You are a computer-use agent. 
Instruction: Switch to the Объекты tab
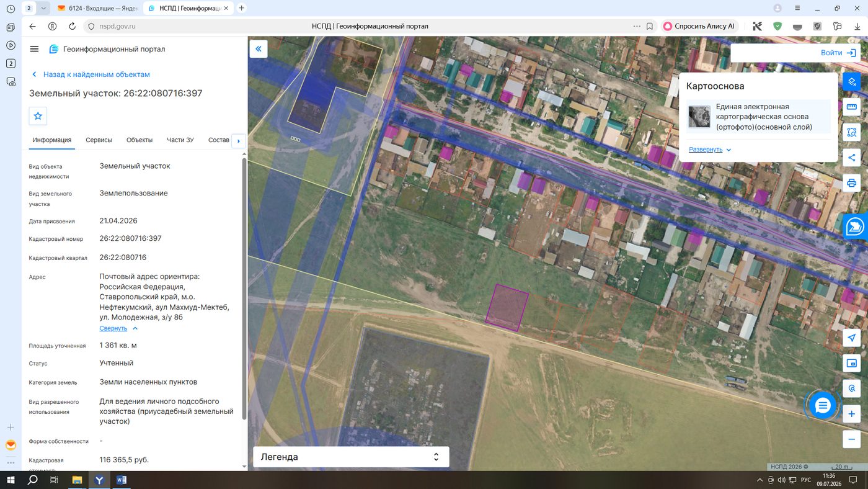coord(139,140)
